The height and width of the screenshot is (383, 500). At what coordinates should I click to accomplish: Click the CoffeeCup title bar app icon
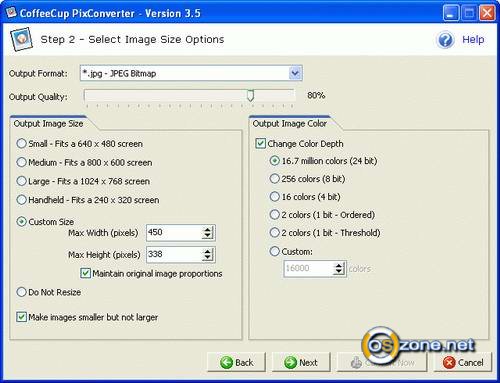pos(11,13)
